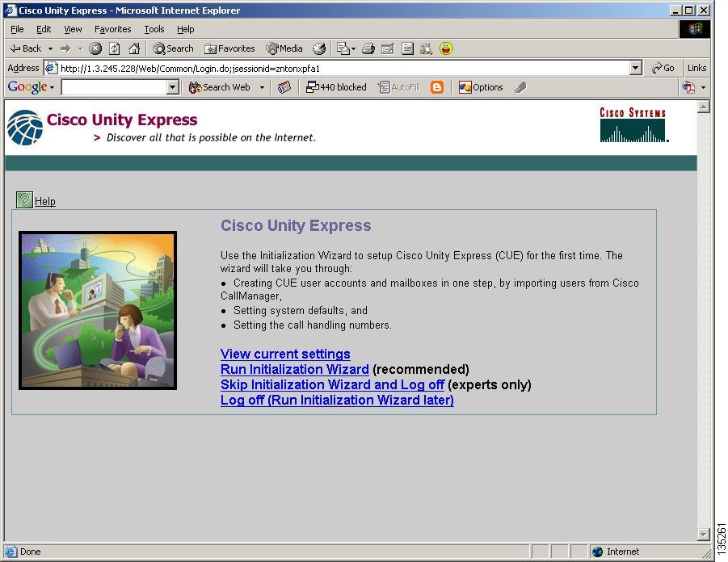728x562 pixels.
Task: Expand the Forward button history dropdown
Action: pyautogui.click(x=80, y=48)
